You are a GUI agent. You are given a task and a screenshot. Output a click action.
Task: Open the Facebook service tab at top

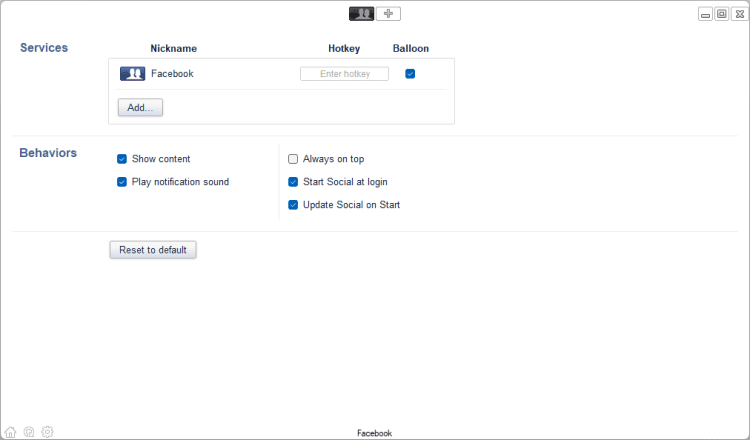(x=362, y=14)
